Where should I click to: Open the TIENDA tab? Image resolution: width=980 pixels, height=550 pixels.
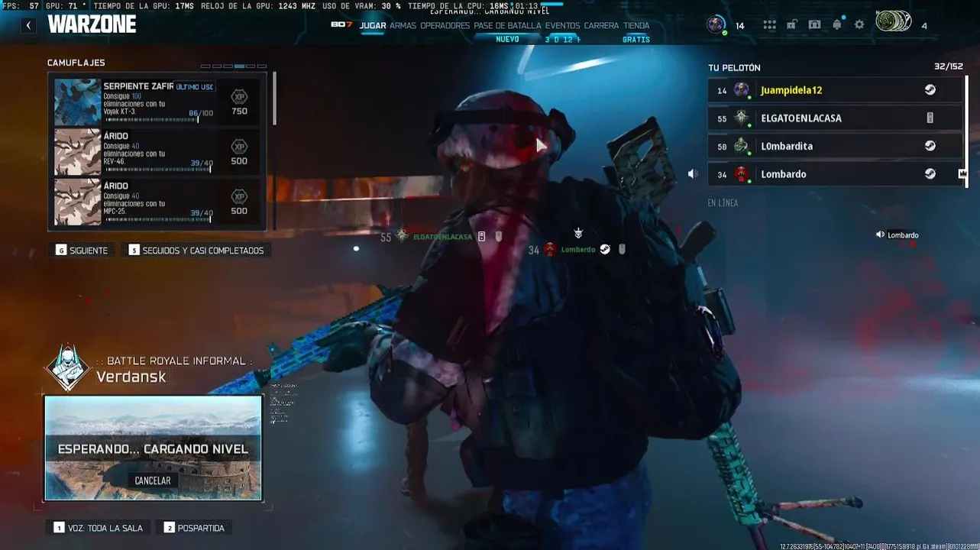coord(636,25)
